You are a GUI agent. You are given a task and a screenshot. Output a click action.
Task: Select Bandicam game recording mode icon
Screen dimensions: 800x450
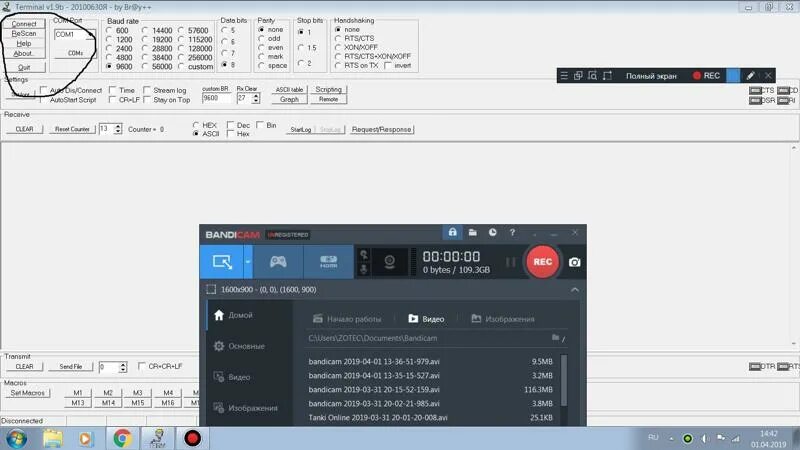point(278,262)
